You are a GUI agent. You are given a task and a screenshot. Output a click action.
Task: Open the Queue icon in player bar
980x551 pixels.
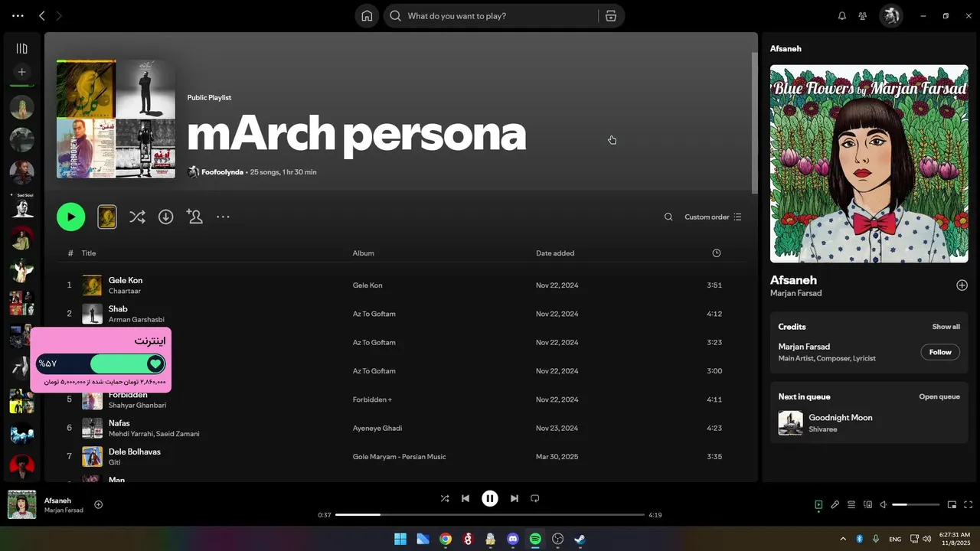tap(851, 504)
